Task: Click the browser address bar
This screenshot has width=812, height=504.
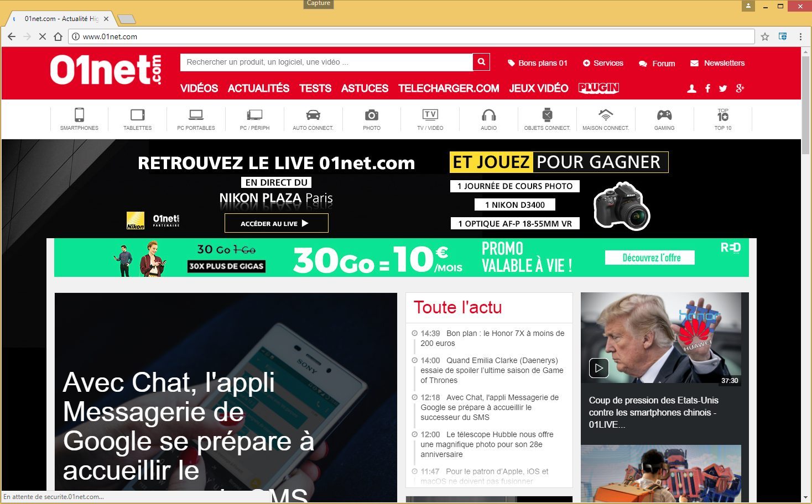Action: [412, 36]
